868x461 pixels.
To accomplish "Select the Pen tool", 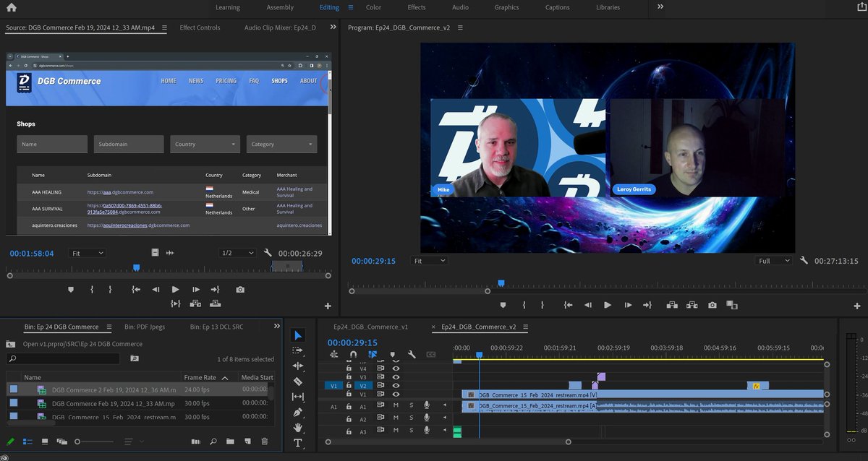I will point(299,412).
